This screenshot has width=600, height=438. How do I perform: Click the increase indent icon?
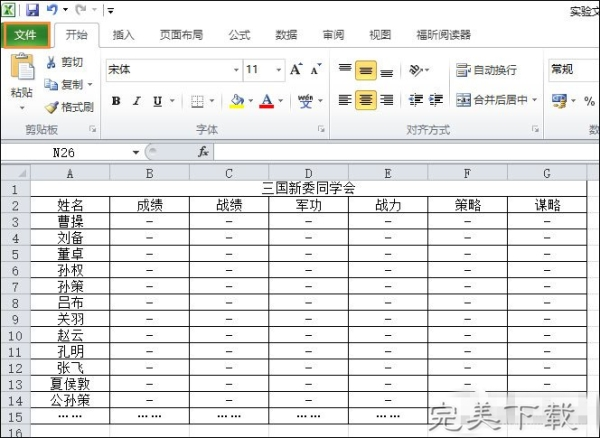(436, 100)
